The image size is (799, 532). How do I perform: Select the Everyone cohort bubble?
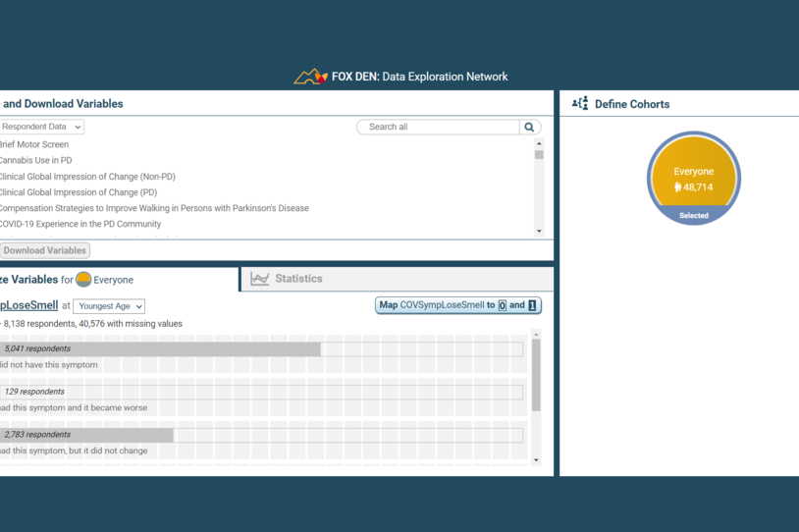click(693, 178)
